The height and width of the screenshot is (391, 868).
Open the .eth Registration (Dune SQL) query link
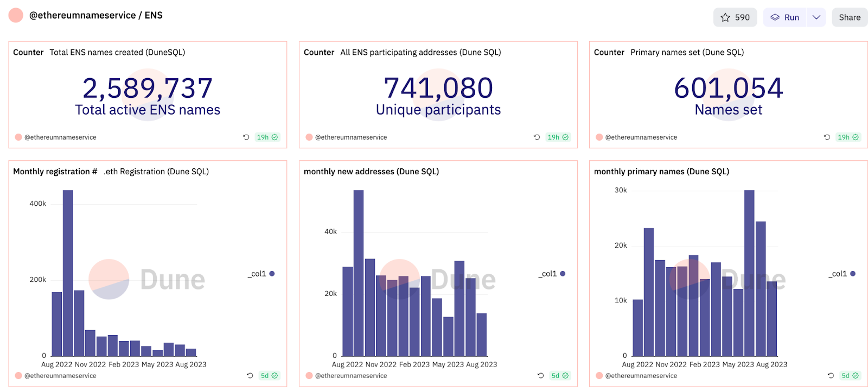coord(156,172)
